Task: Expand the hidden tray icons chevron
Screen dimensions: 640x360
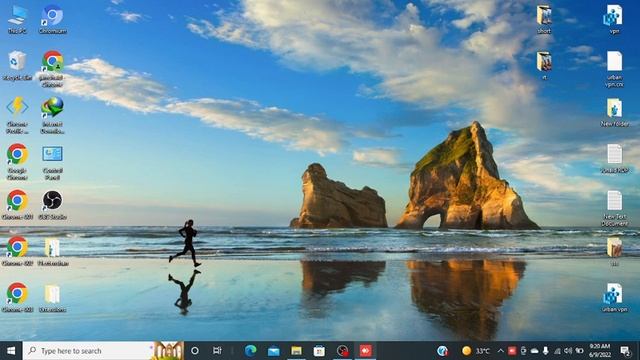Action: 500,351
